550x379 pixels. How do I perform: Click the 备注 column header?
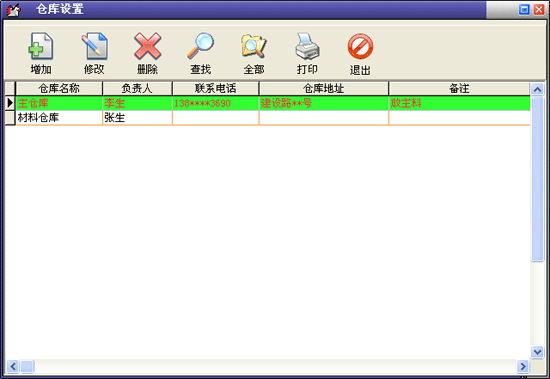pos(459,88)
